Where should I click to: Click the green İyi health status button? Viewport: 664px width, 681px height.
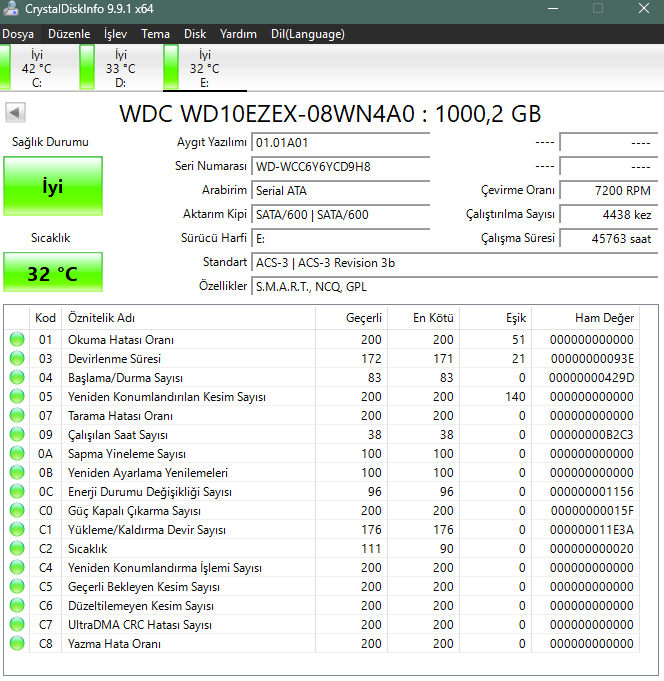tap(53, 186)
